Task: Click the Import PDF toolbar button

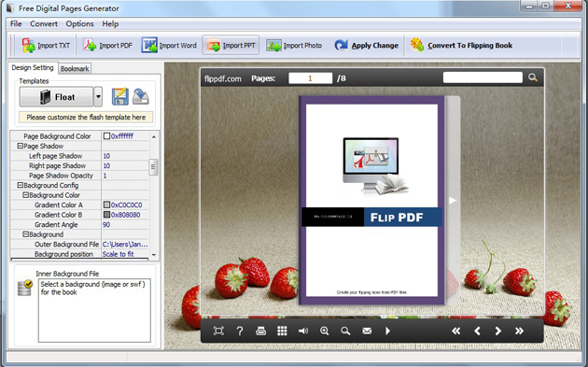Action: pyautogui.click(x=107, y=46)
